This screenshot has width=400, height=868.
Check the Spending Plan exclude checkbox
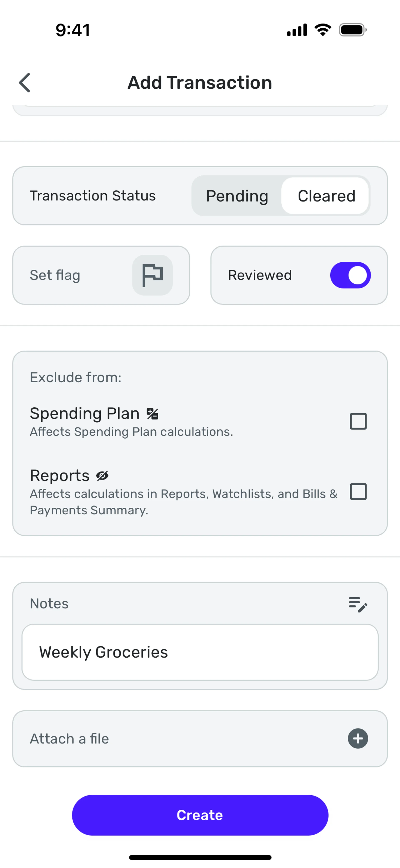[358, 421]
